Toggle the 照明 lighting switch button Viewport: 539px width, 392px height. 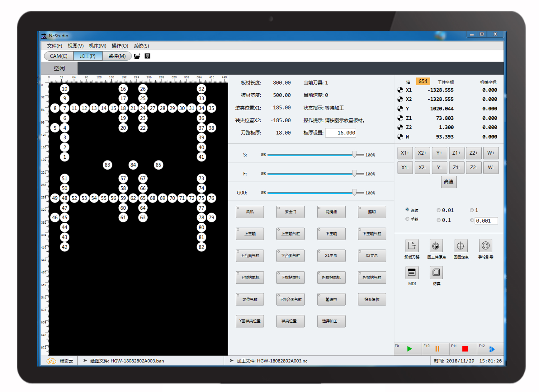(372, 212)
